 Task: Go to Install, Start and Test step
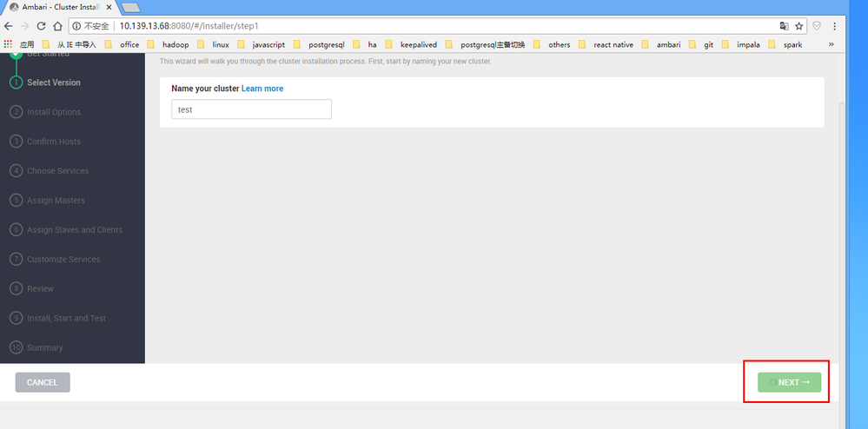(x=66, y=319)
